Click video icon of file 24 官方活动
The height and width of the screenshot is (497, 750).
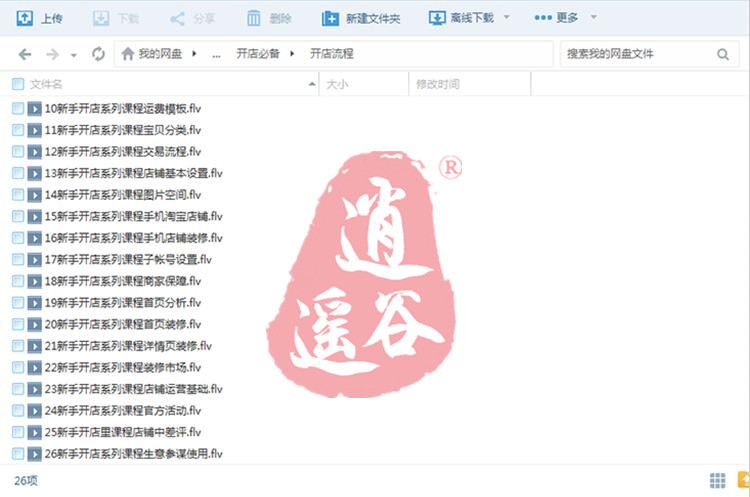pos(34,410)
